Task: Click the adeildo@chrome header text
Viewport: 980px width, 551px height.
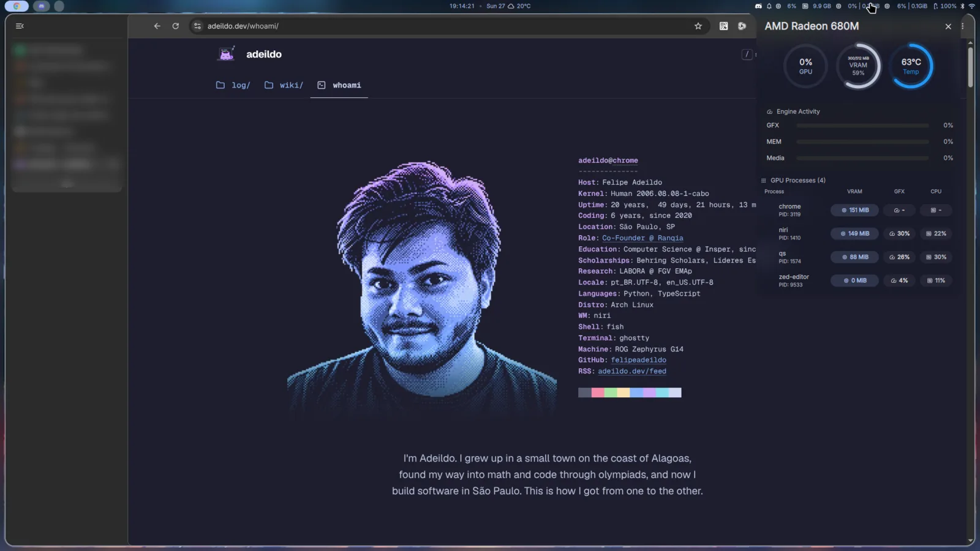Action: point(608,160)
